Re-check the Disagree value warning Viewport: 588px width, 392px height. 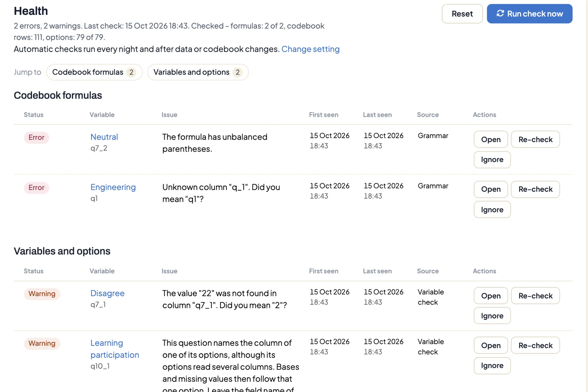[535, 296]
